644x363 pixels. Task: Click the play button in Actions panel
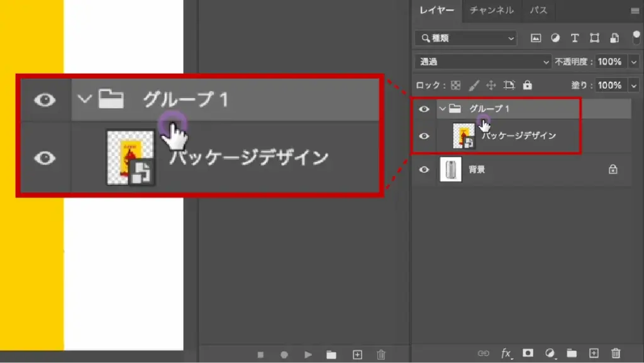pos(308,354)
